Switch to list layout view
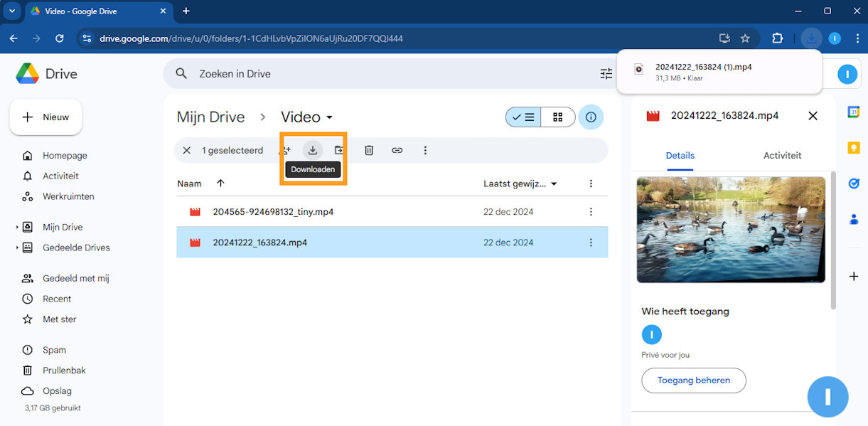 [523, 117]
